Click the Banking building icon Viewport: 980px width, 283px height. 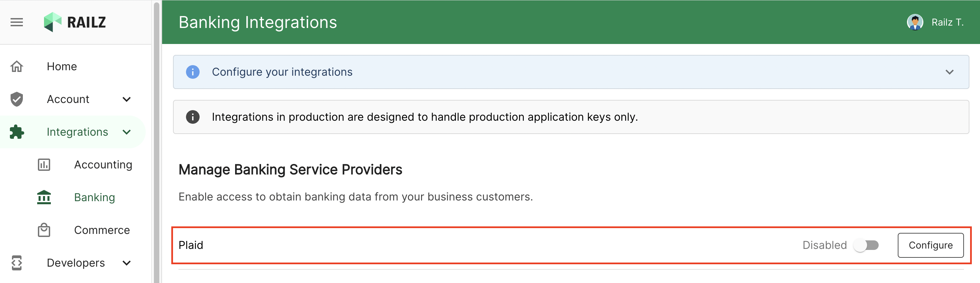coord(44,197)
